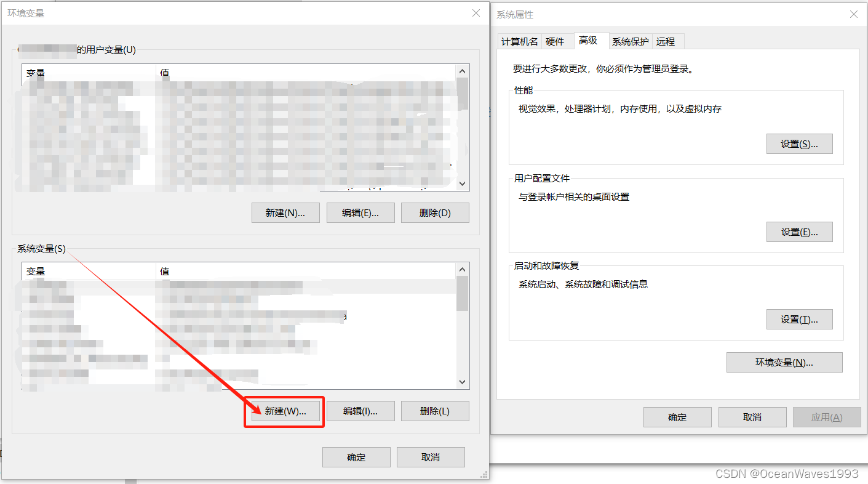868x484 pixels.
Task: Switch to the 计算机名 tab
Action: point(520,41)
